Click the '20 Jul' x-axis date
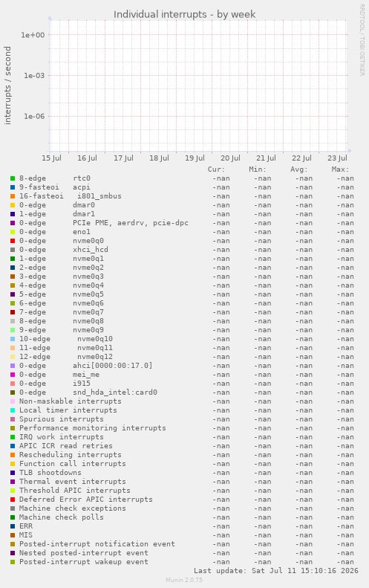The image size is (369, 588). [x=230, y=158]
